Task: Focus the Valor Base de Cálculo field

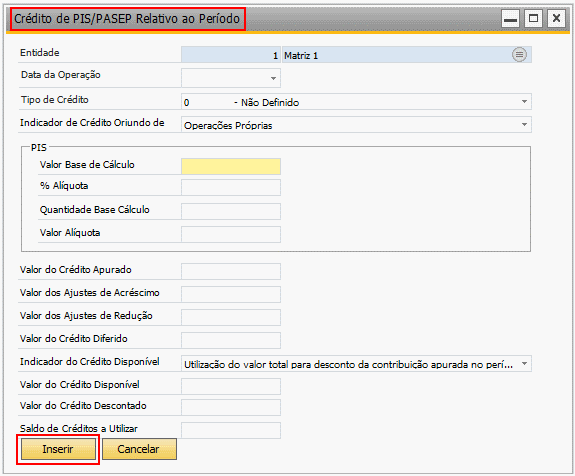Action: click(231, 166)
